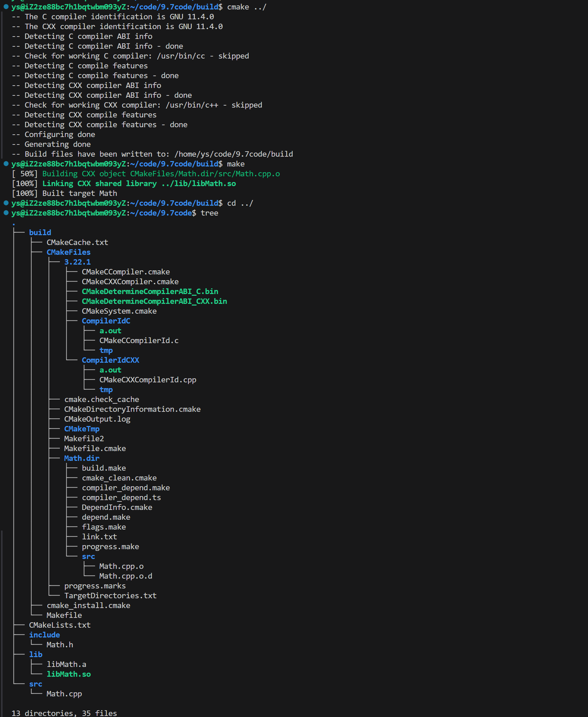The image size is (588, 717).
Task: Click CMakeSystem.cmake file name
Action: pos(119,311)
